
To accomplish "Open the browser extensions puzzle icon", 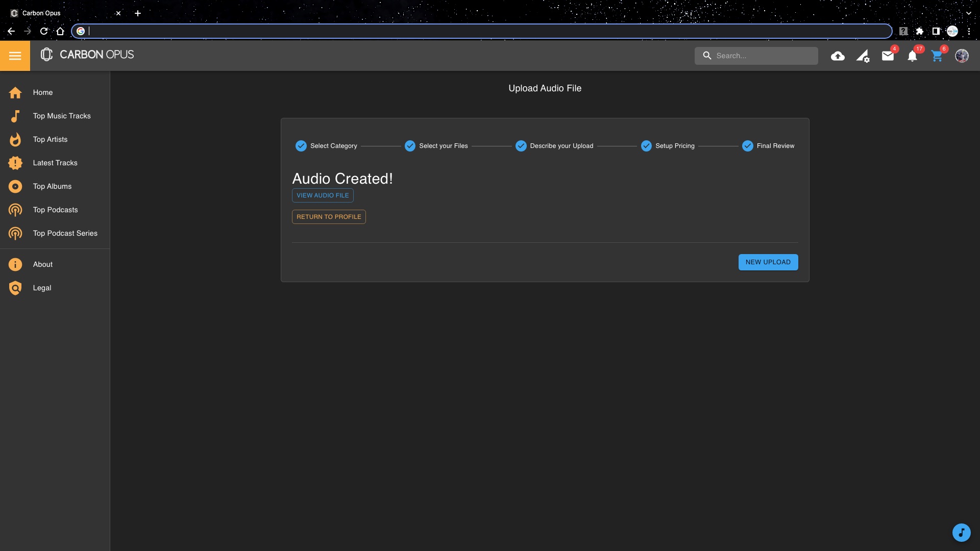I will (x=920, y=31).
